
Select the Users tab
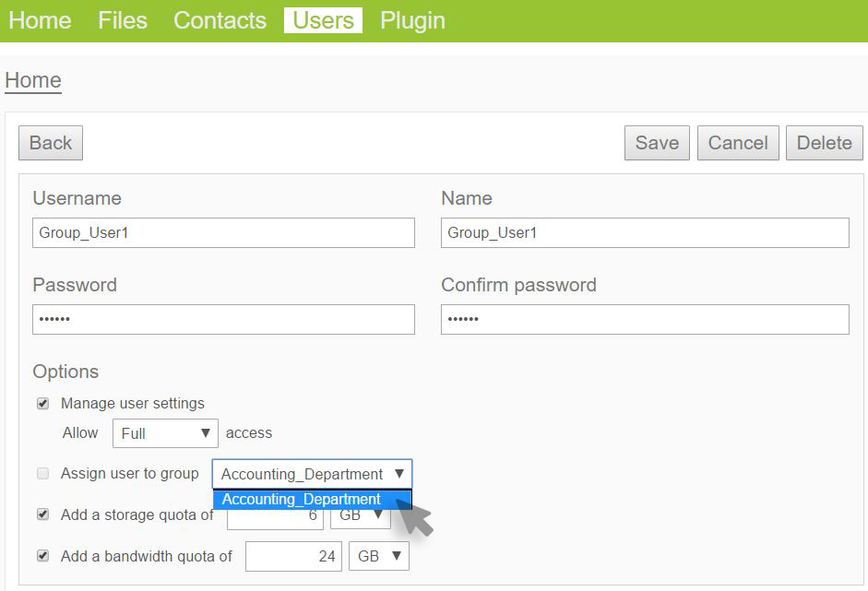[323, 20]
